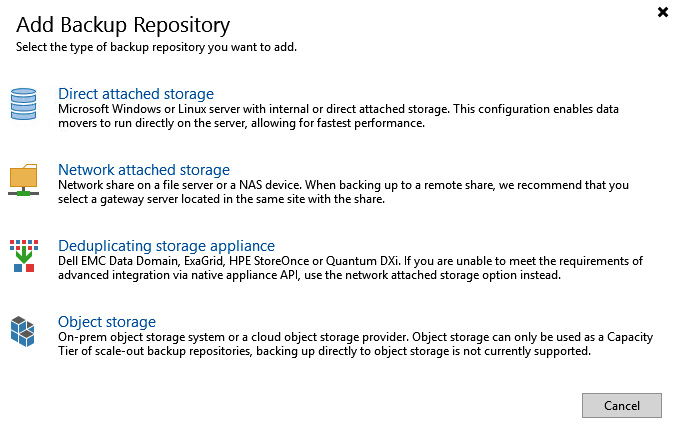Screen dimensions: 673x429
Task: Click the Deduplicating storage appliance arrow icon
Action: click(24, 256)
